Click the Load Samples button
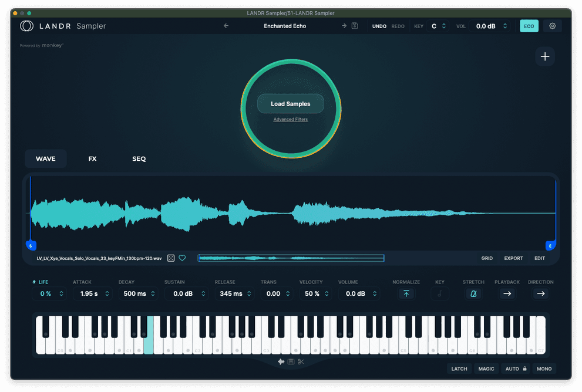Screen dimensions: 582x392 point(290,103)
